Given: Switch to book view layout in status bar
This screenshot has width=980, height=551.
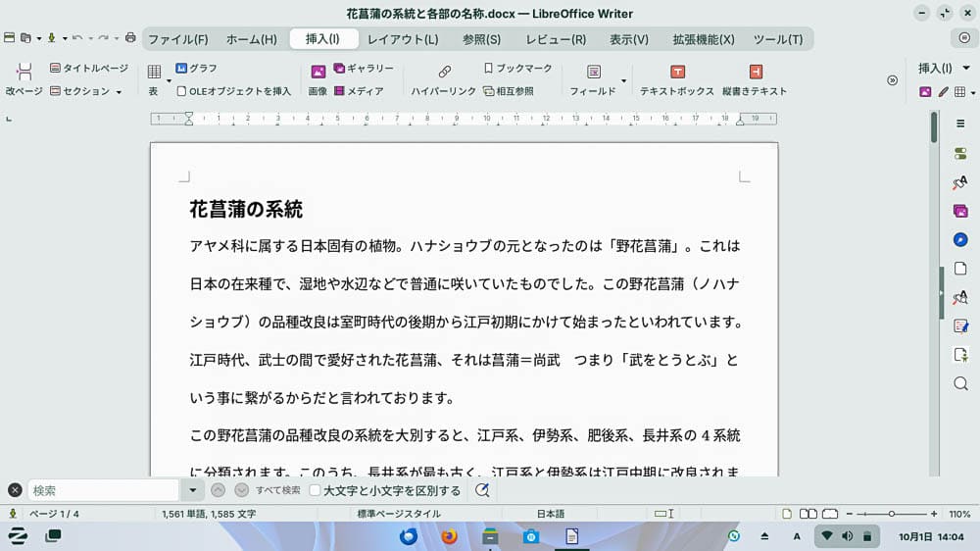Looking at the screenshot, I should pyautogui.click(x=829, y=514).
